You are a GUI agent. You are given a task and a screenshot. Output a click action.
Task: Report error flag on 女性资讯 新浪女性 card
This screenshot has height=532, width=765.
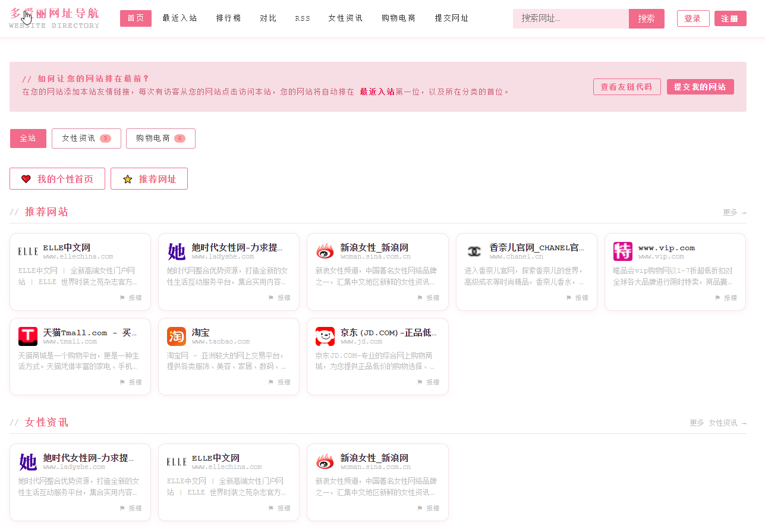pyautogui.click(x=428, y=508)
